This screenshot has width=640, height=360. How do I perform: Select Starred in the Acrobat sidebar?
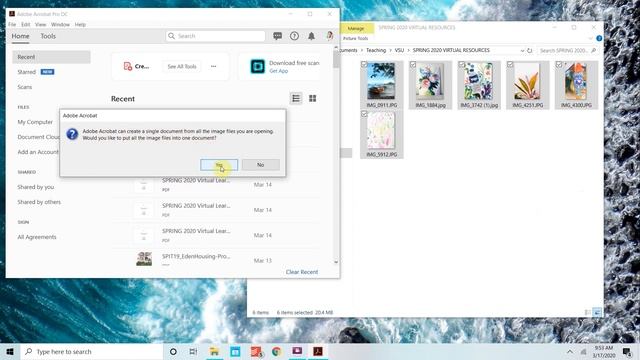(27, 72)
